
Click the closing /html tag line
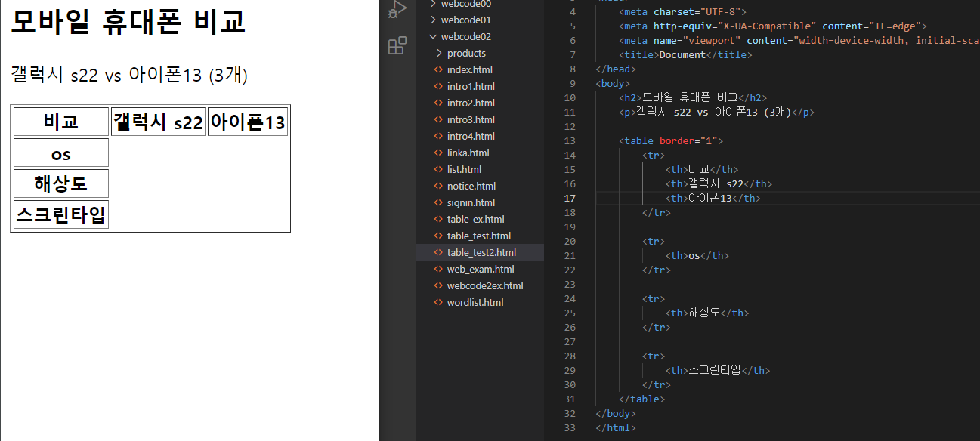point(616,427)
